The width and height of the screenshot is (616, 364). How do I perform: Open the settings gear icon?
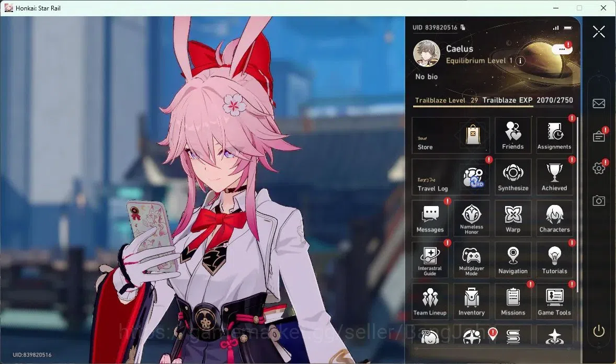pos(599,168)
